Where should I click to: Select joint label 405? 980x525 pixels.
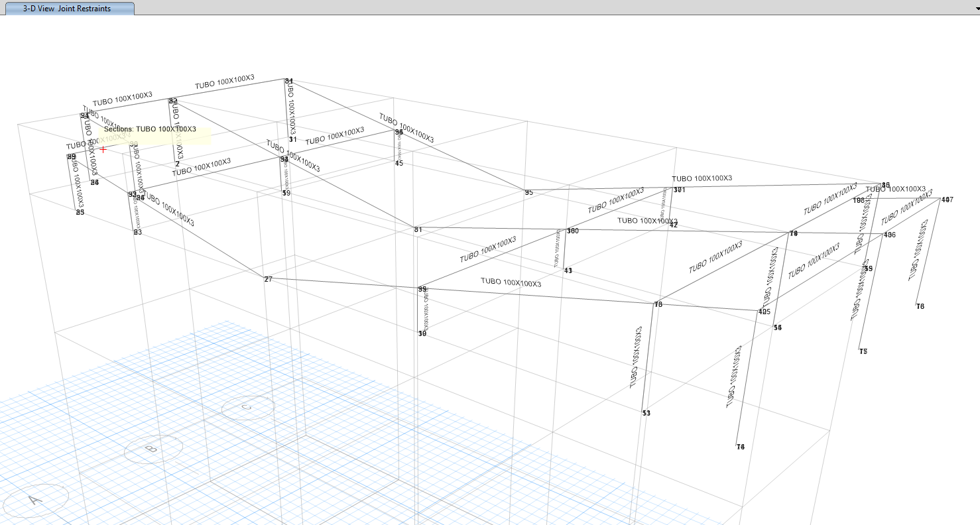[x=764, y=312]
